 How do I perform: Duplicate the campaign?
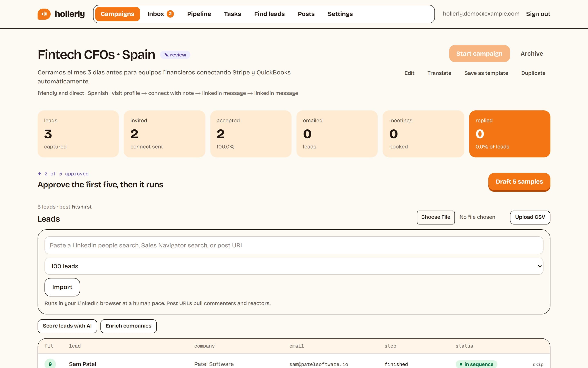[x=533, y=73]
